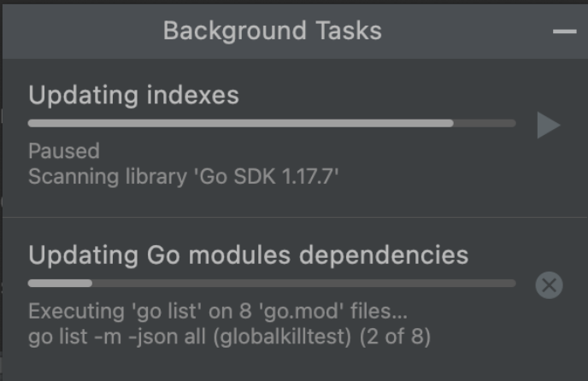Minimize the Background Tasks popup
The height and width of the screenshot is (381, 588).
[564, 32]
